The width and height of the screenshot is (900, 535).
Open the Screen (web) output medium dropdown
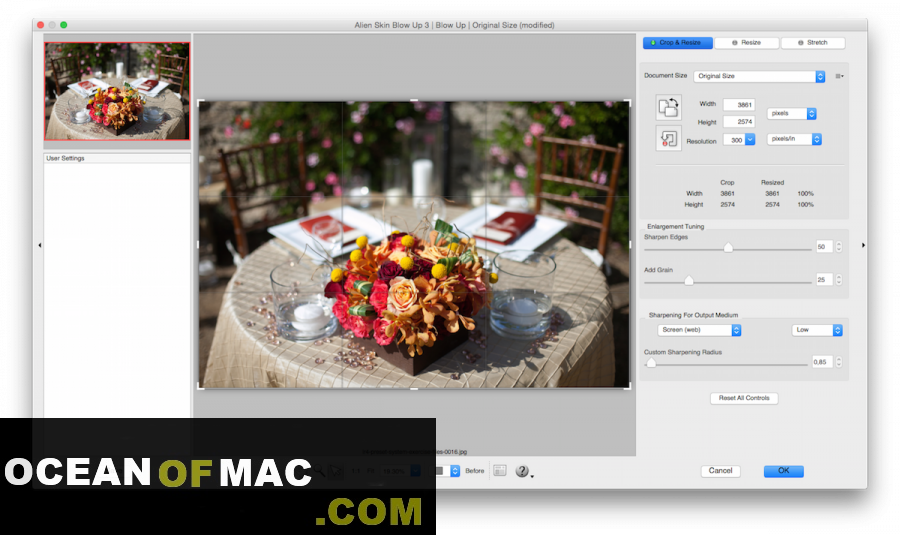click(699, 330)
